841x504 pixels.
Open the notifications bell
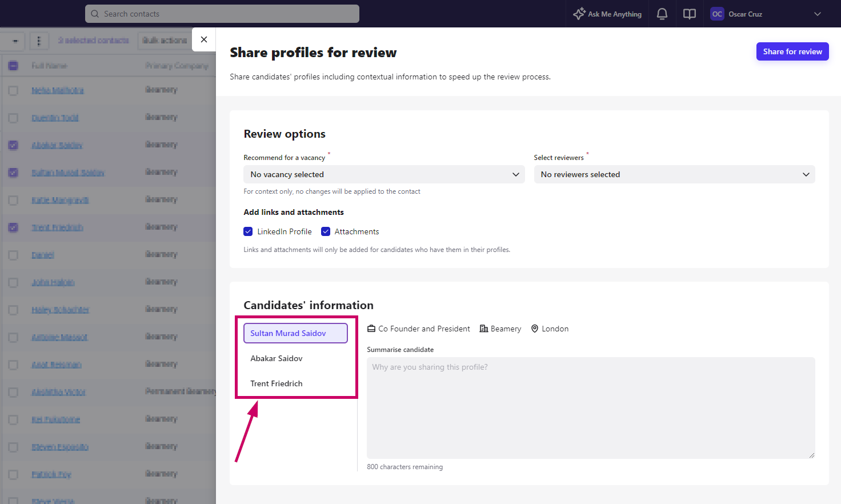tap(662, 14)
